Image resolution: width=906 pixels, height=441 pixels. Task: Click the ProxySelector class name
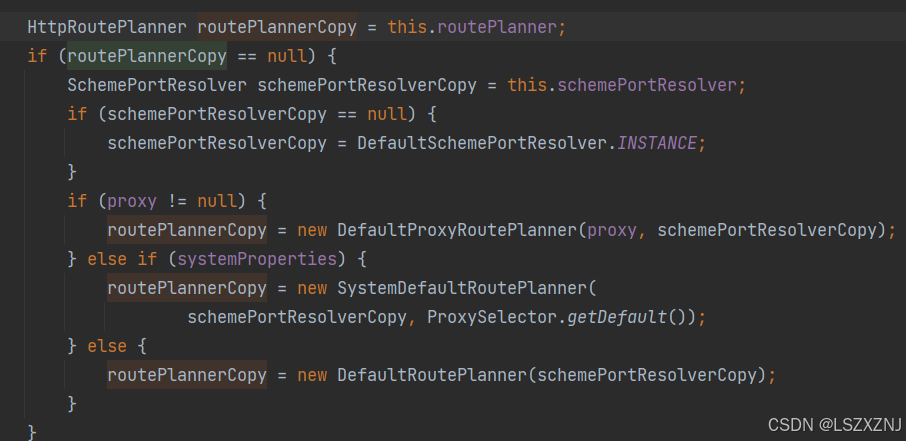pyautogui.click(x=492, y=317)
